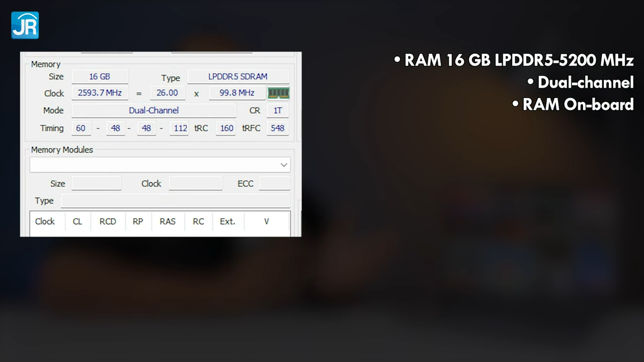Click the empty module Type field
The width and height of the screenshot is (644, 362).
(176, 201)
